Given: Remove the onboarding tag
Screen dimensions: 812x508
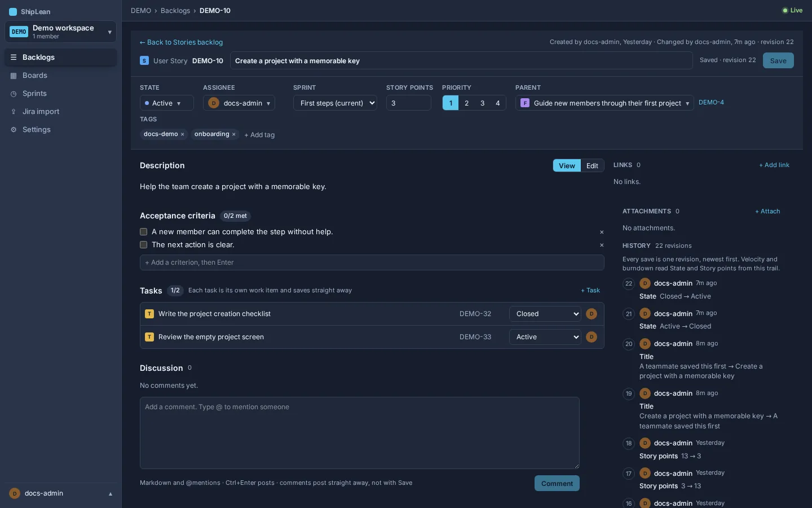Looking at the screenshot, I should [x=233, y=134].
